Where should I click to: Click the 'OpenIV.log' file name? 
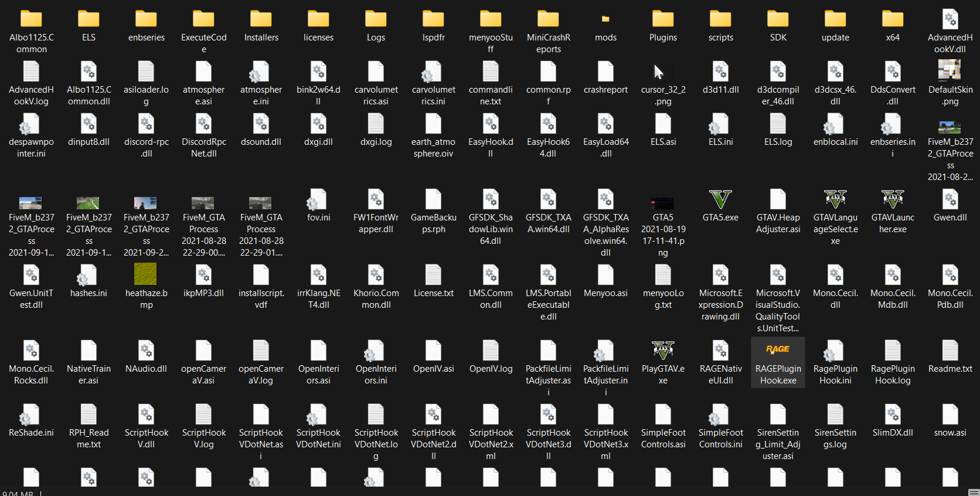point(491,369)
